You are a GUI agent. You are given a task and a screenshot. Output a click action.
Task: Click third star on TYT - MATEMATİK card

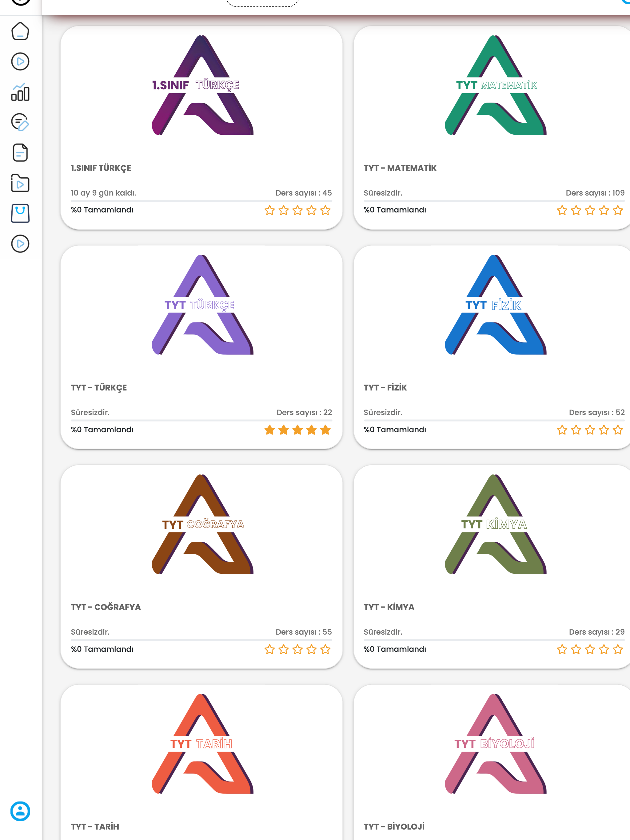tap(590, 210)
